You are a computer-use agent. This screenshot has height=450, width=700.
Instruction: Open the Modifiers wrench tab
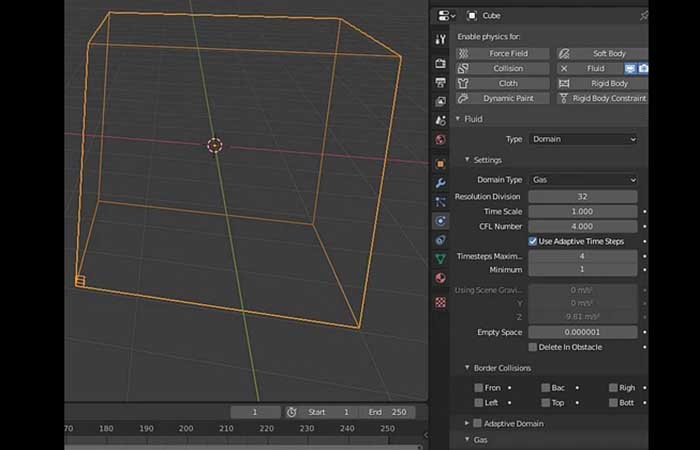441,183
